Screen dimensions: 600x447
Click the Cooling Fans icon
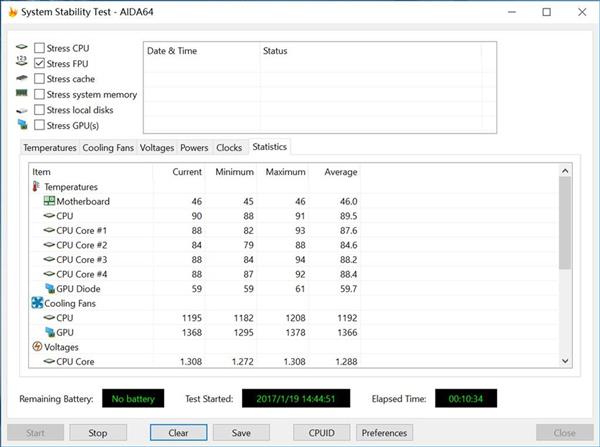[x=37, y=303]
